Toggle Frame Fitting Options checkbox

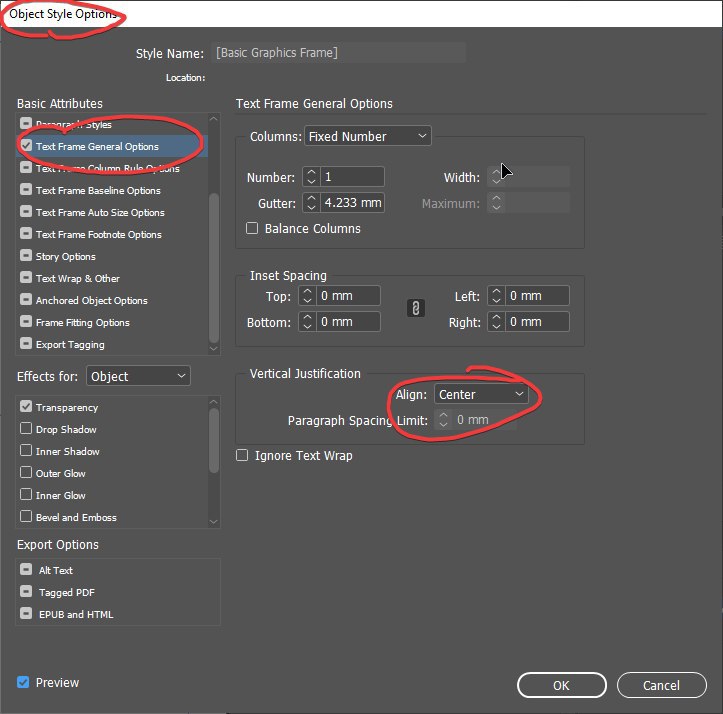(26, 321)
